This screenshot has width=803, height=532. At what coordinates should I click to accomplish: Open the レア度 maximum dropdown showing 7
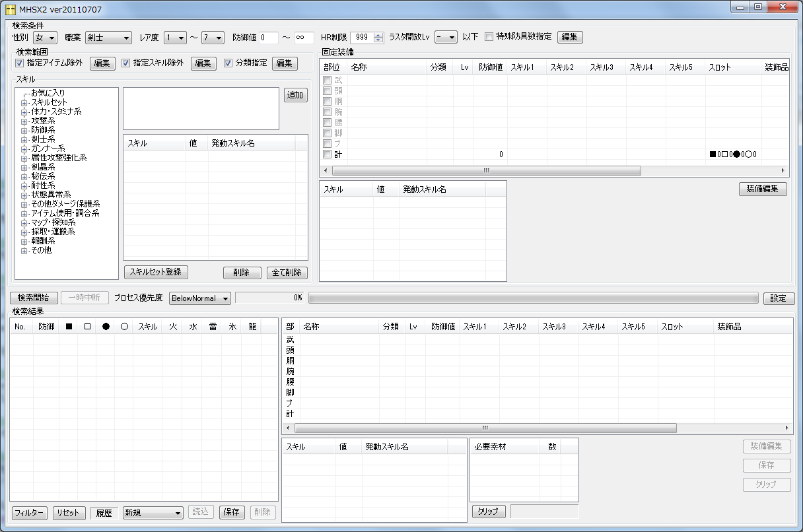[x=214, y=38]
